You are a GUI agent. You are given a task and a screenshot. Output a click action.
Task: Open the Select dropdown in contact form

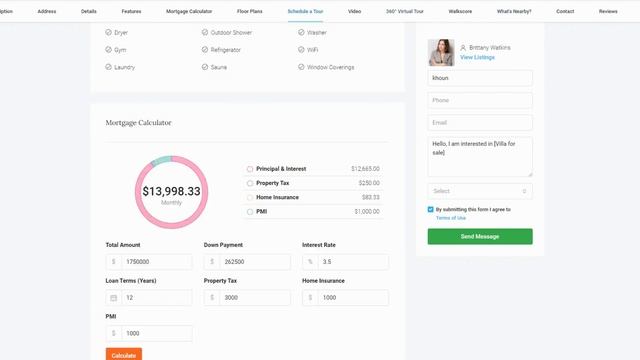[480, 191]
